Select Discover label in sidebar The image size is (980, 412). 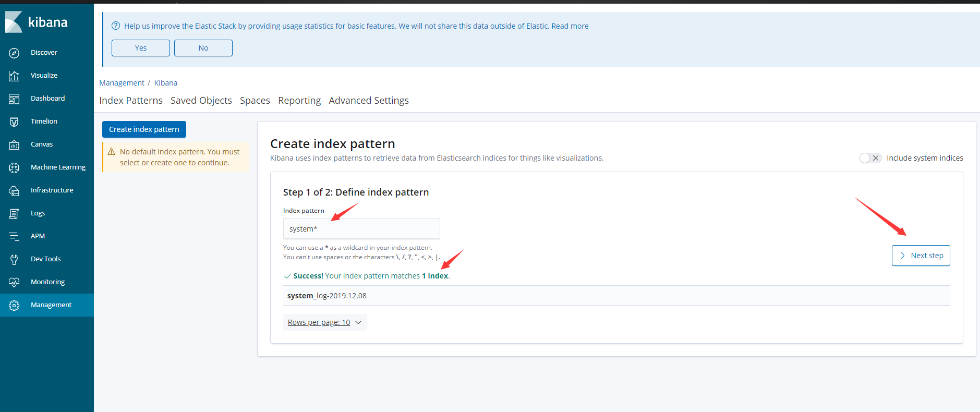pyautogui.click(x=44, y=53)
